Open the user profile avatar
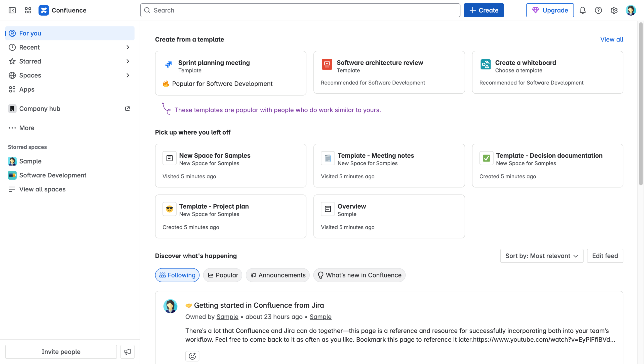The height and width of the screenshot is (364, 644). pyautogui.click(x=631, y=10)
